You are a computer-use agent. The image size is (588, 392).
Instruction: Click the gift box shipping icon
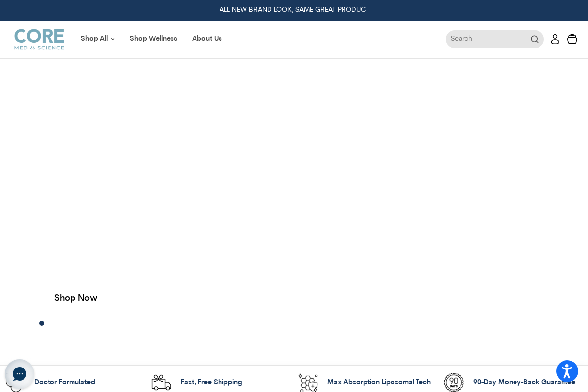pyautogui.click(x=161, y=383)
